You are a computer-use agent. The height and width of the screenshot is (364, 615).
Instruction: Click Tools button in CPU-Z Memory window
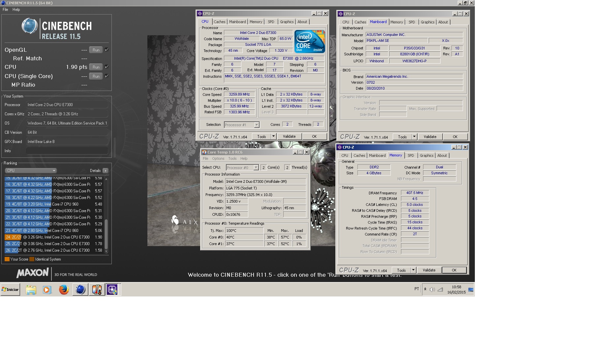click(401, 270)
